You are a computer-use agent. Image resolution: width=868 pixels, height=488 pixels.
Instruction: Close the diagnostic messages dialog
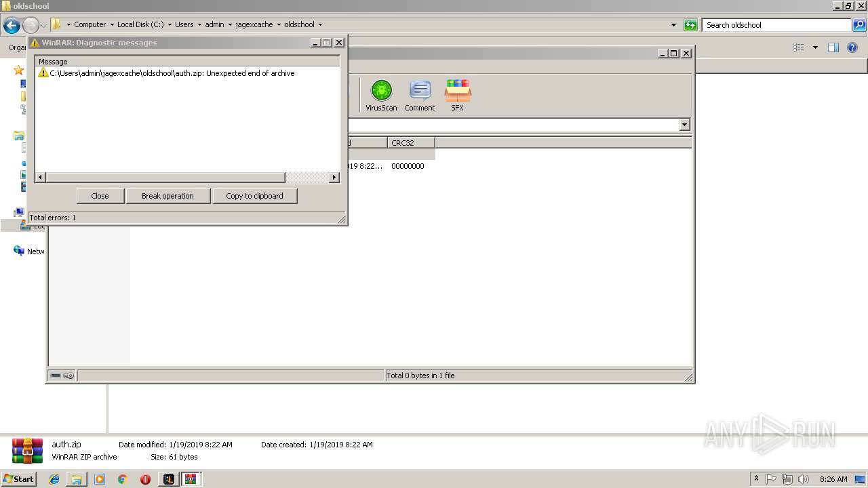[x=100, y=196]
